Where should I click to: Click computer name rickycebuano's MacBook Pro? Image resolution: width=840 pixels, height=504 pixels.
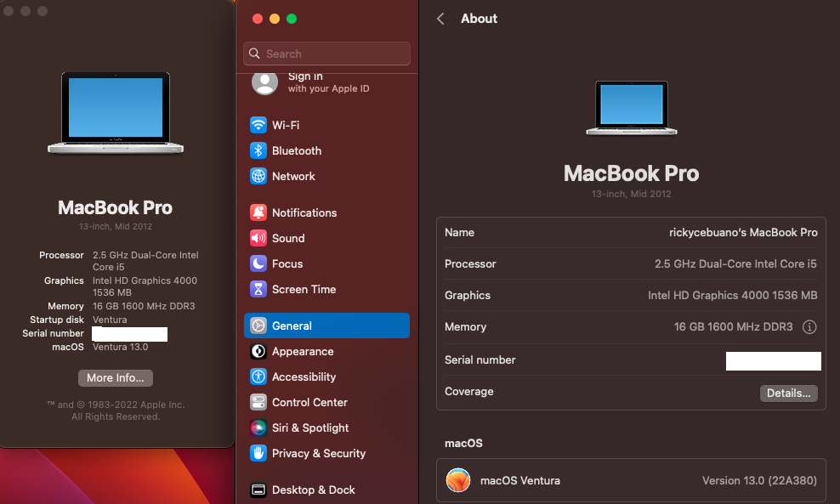tap(743, 232)
